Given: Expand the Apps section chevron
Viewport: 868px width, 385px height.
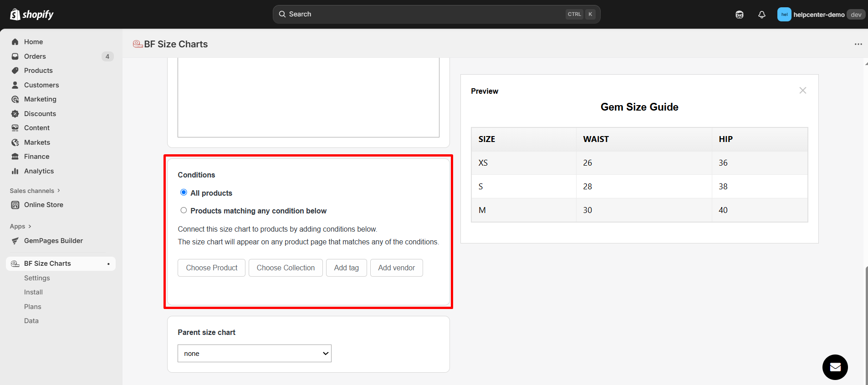Looking at the screenshot, I should 30,226.
